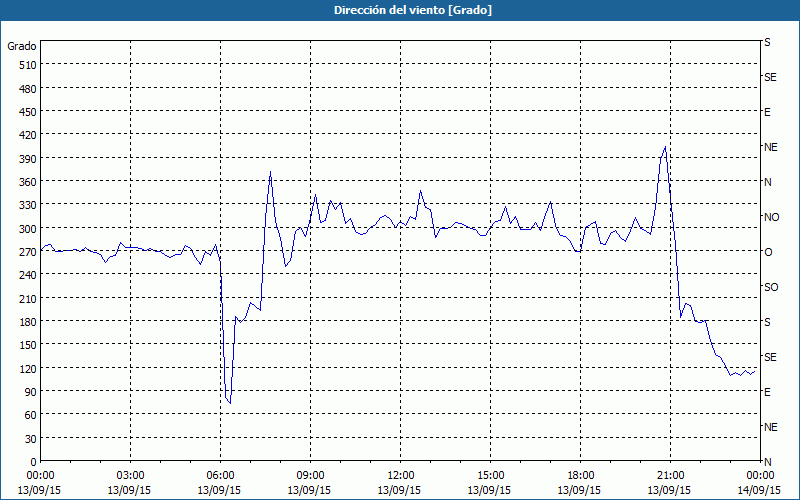Click compass label 'S' level with 180

(767, 322)
